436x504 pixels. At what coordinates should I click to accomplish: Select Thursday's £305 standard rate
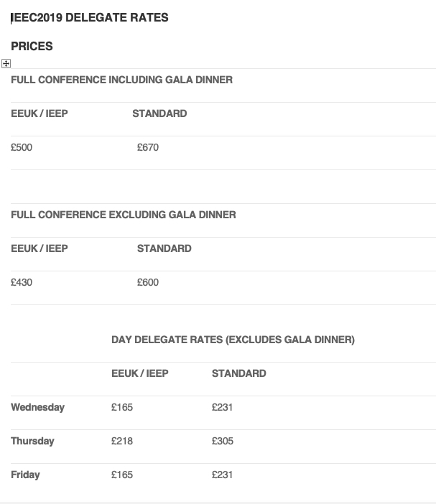[x=223, y=441]
